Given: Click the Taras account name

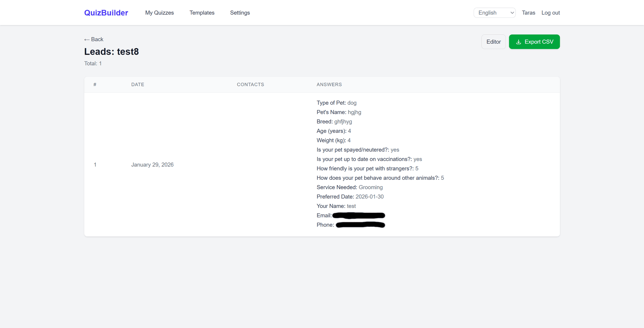Looking at the screenshot, I should tap(529, 12).
